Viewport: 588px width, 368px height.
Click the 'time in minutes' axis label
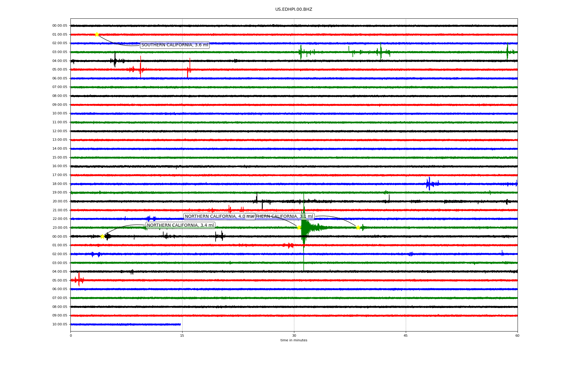[x=293, y=340]
